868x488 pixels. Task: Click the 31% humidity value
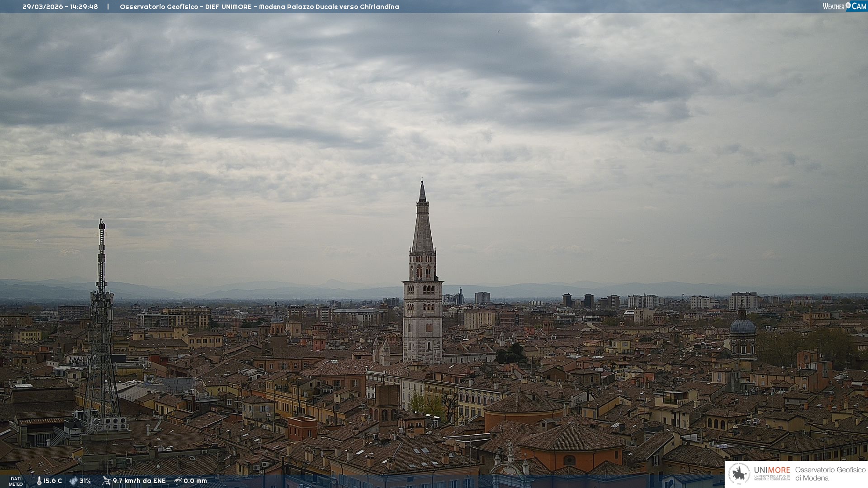pos(85,481)
